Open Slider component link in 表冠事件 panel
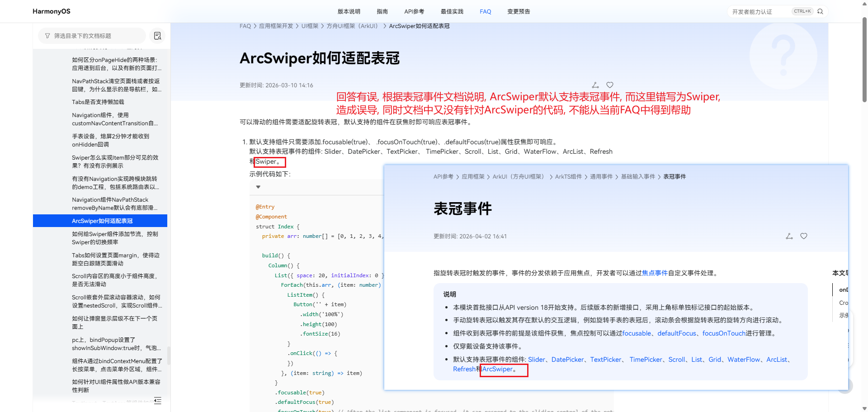Screen dimensions: 868x412 tap(537, 360)
